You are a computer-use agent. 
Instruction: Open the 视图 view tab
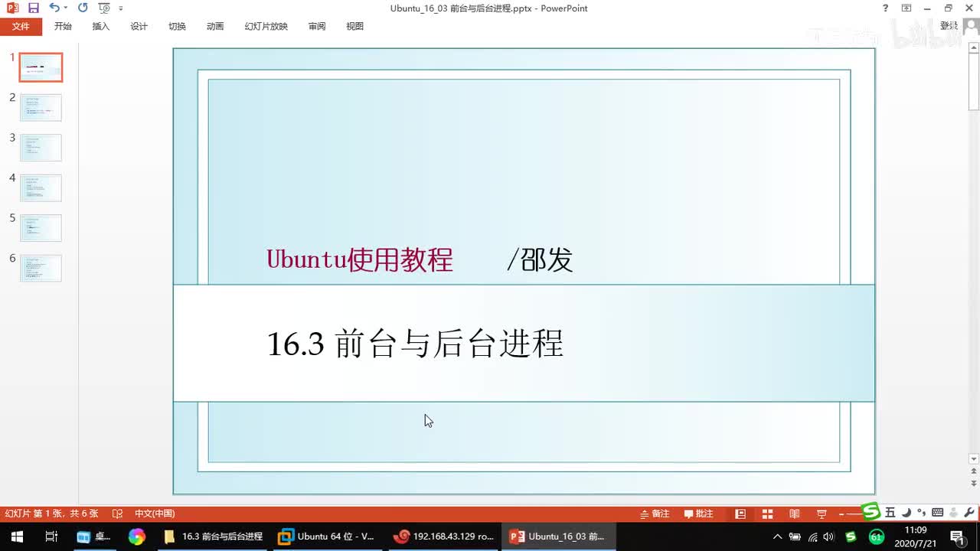pos(355,26)
